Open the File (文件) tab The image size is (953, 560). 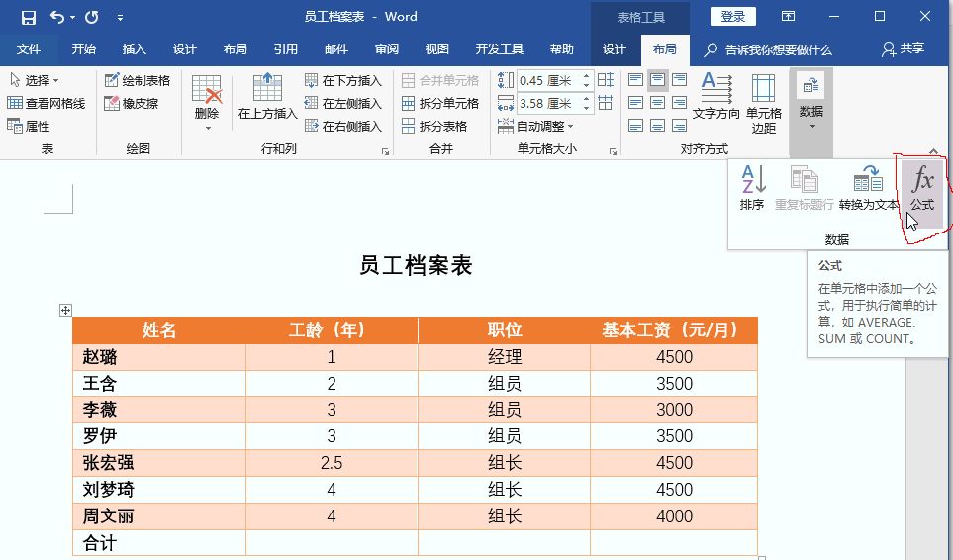[x=29, y=49]
